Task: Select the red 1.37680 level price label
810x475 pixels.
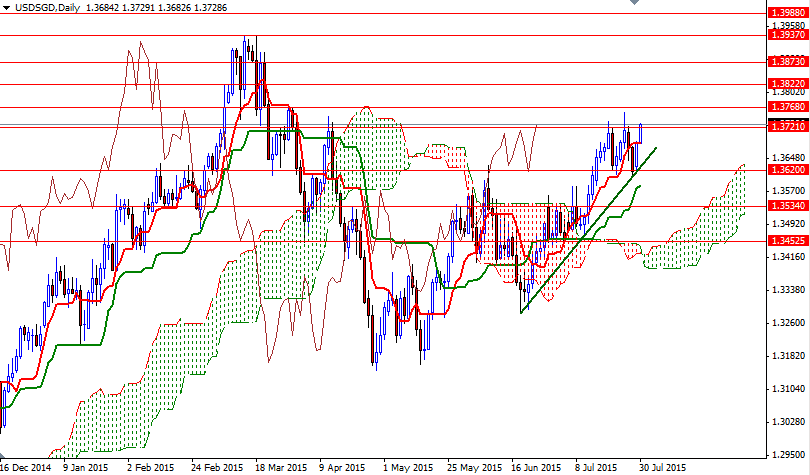Action: [x=788, y=107]
